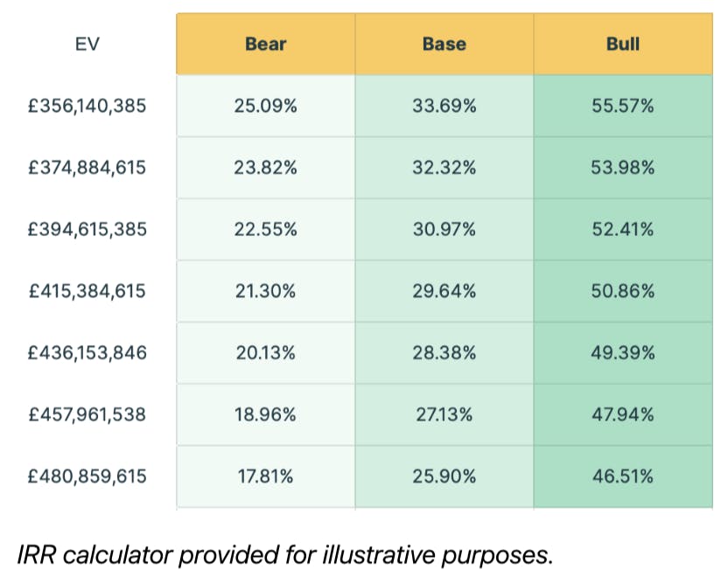Click the Bull cell showing 55.57%

(622, 106)
